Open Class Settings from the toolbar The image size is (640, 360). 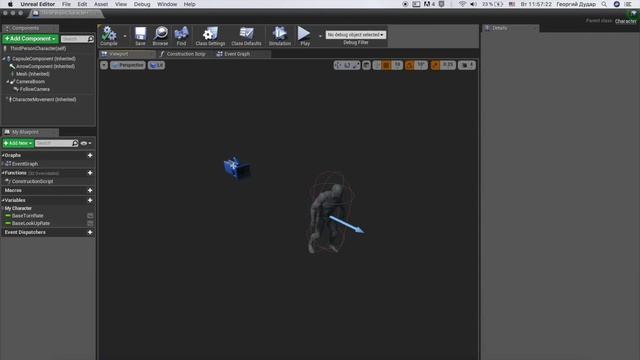(x=210, y=36)
